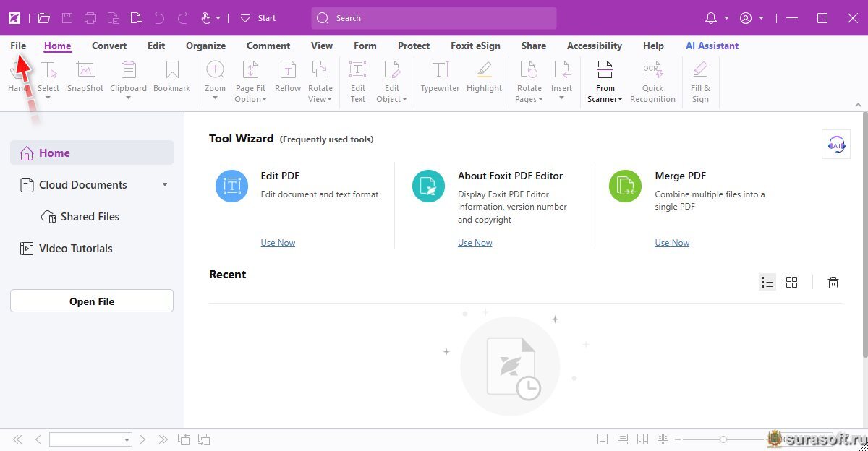Click the Search input field
Viewport: 868px width, 451px height.
tap(434, 18)
